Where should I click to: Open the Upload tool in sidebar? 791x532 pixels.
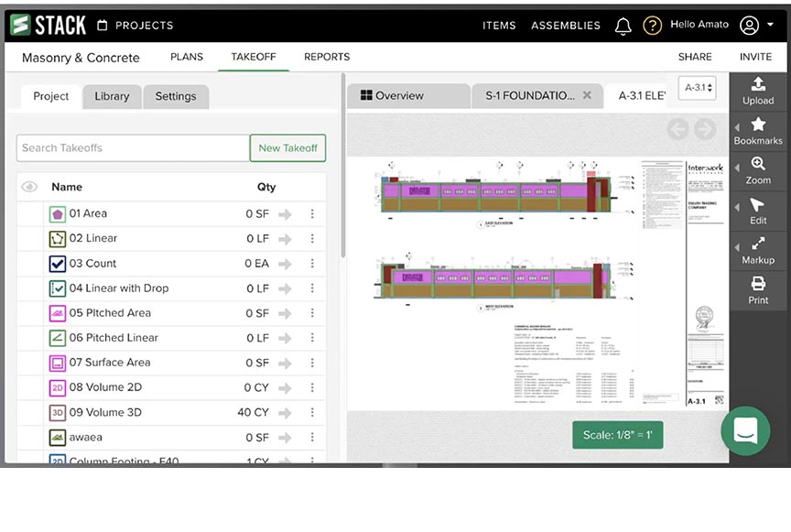(758, 92)
